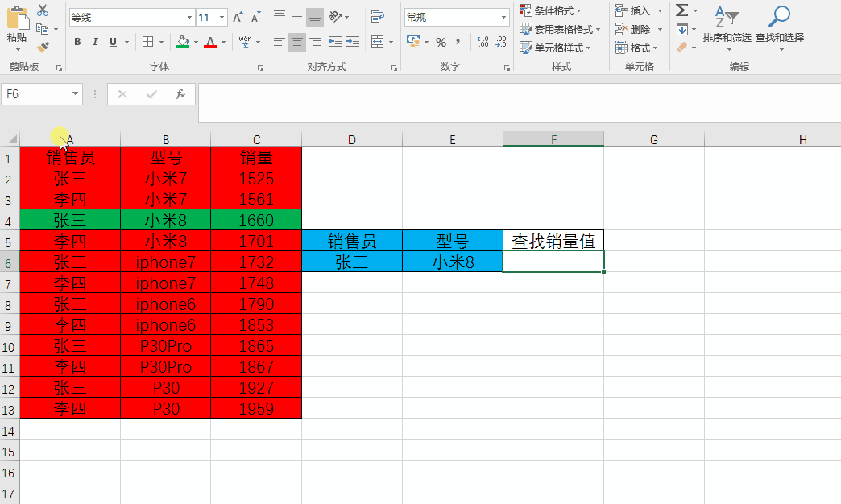Screen dimensions: 841x504
Task: Set Middle Align vertical alignment
Action: coord(297,16)
